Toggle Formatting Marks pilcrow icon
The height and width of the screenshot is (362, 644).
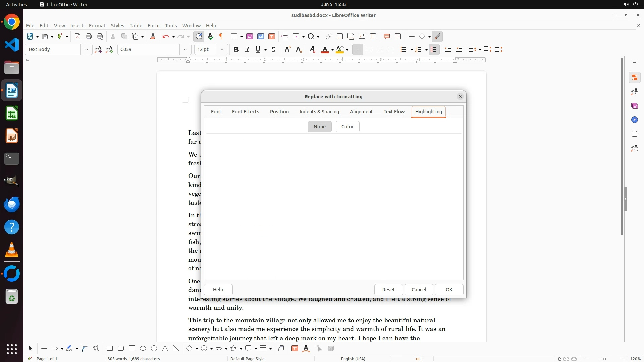click(221, 37)
